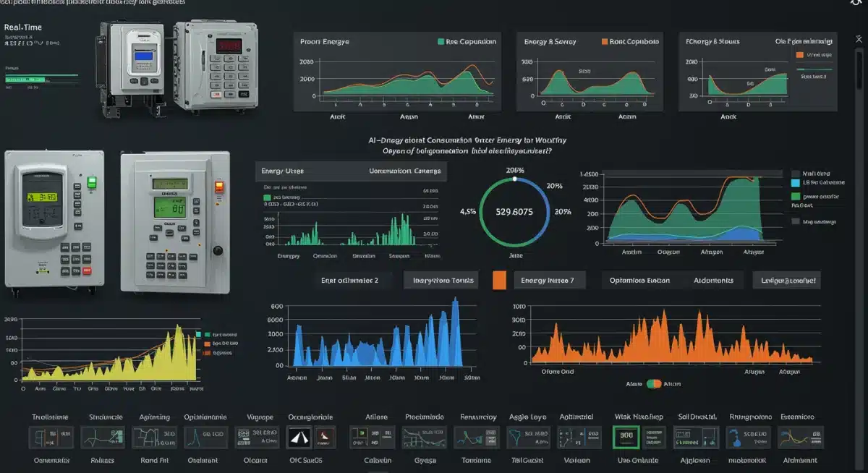The width and height of the screenshot is (868, 473).
Task: Open the green 906 metric icon near bottom
Action: pyautogui.click(x=626, y=435)
